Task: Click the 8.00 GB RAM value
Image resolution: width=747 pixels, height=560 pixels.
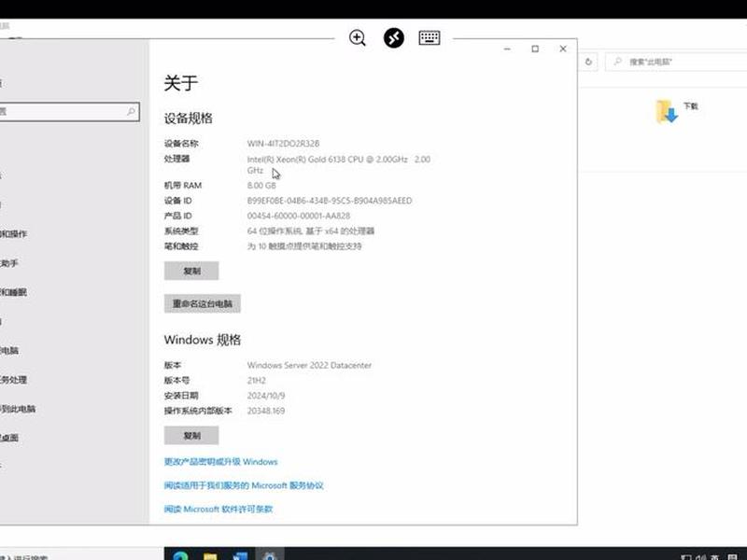Action: click(x=261, y=185)
